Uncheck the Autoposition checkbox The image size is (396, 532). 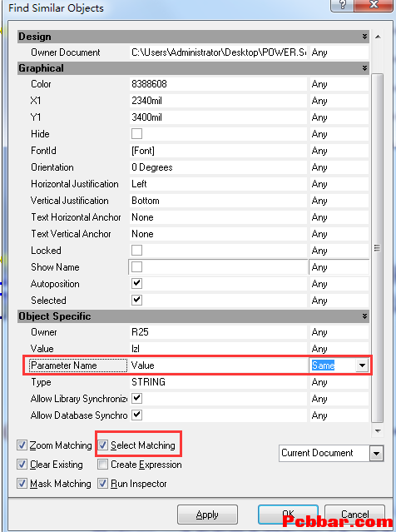point(136,283)
